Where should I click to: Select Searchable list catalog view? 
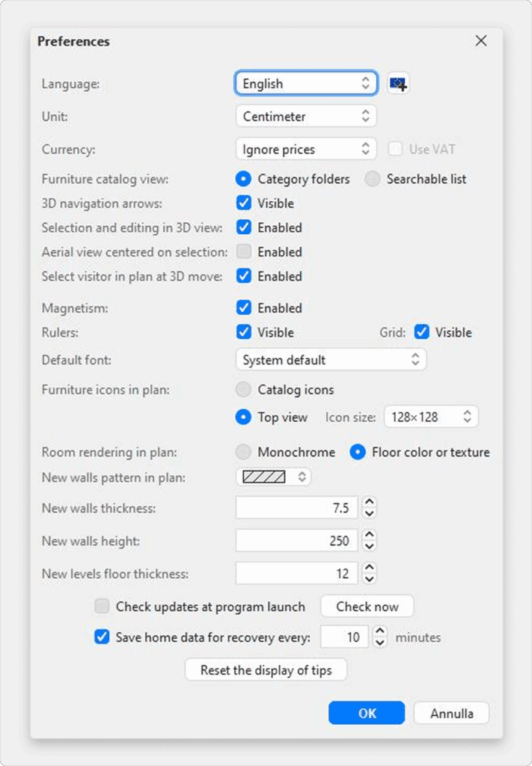click(373, 179)
